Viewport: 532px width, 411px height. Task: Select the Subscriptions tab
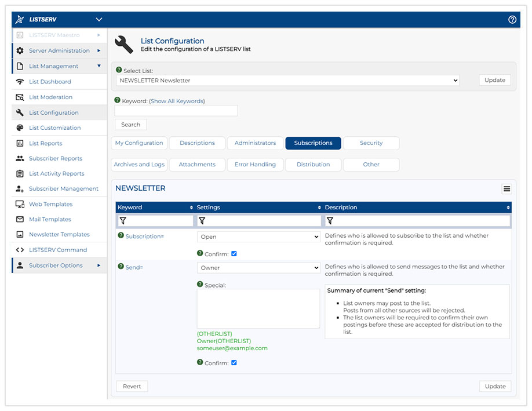tap(313, 143)
